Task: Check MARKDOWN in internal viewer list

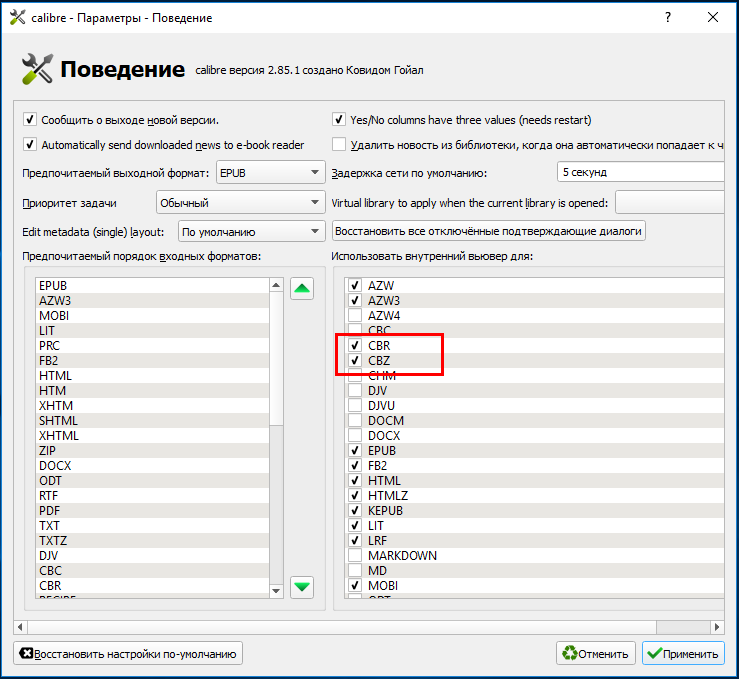Action: click(x=355, y=556)
